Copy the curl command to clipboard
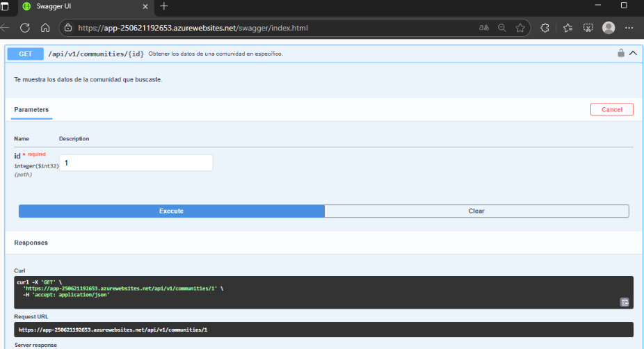Screen dimensions: 644x349 pyautogui.click(x=625, y=302)
